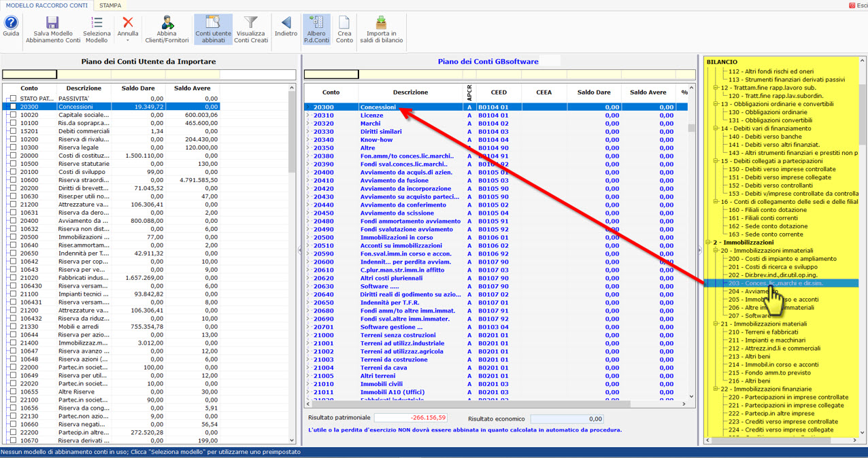Image resolution: width=868 pixels, height=458 pixels.
Task: Collapse node 16 - Conti di collegamento
Action: 716,202
